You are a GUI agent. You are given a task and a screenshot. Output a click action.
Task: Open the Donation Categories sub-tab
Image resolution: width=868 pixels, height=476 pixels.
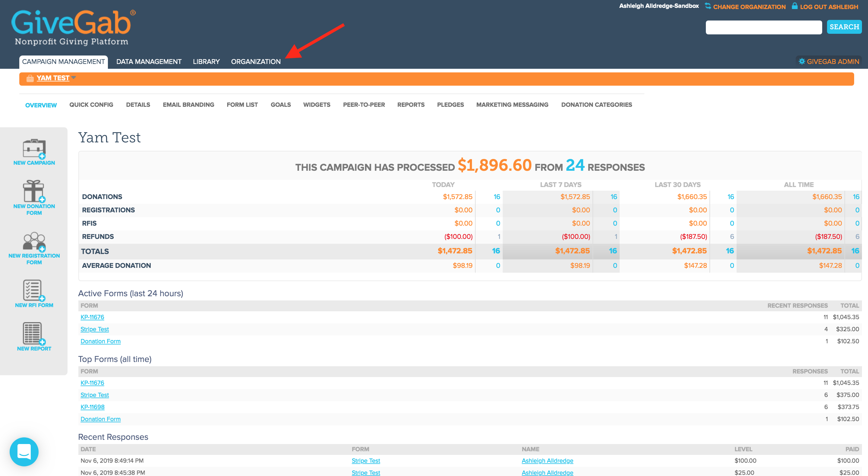point(596,105)
